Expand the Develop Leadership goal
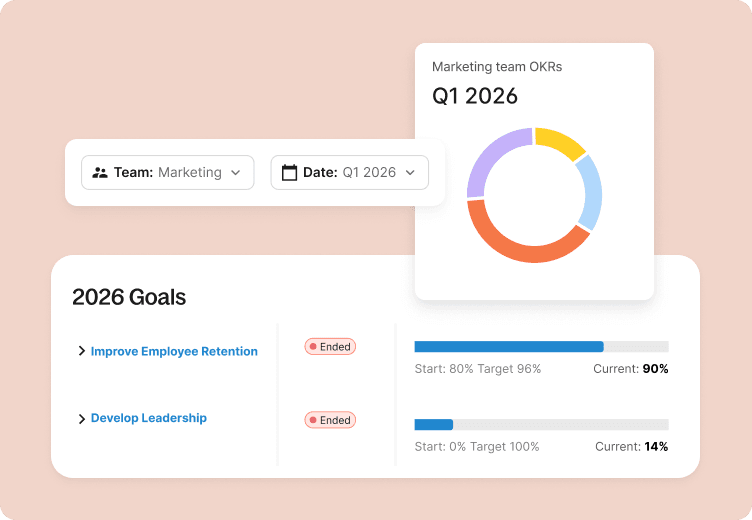The height and width of the screenshot is (520, 752). (82, 419)
